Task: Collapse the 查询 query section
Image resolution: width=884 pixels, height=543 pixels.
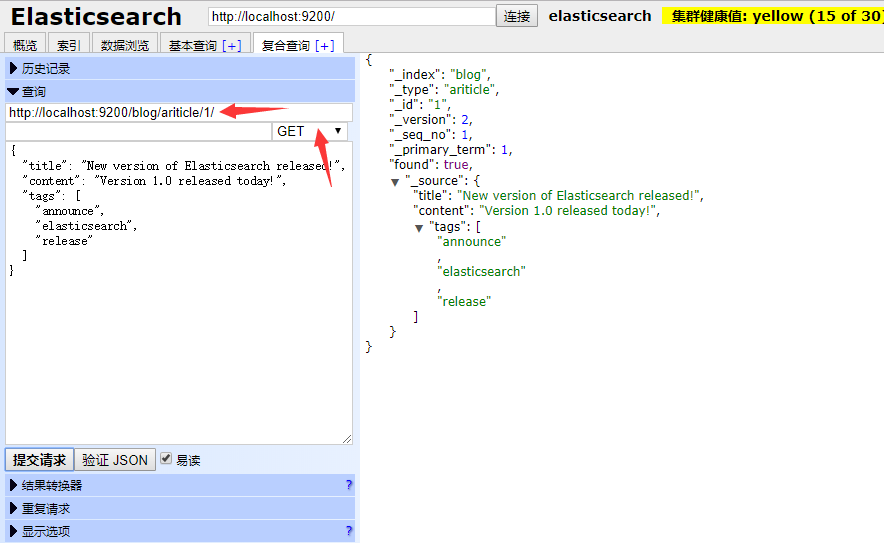Action: click(180, 91)
